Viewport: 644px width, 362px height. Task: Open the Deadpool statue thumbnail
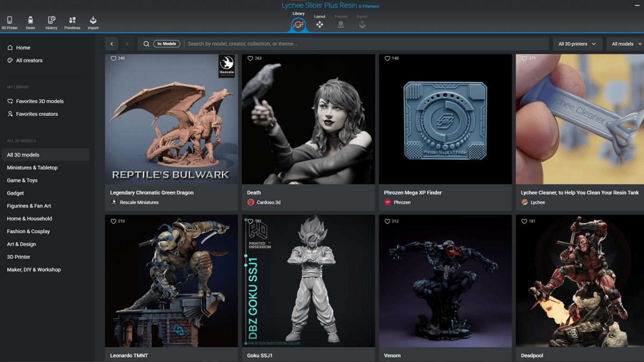pyautogui.click(x=580, y=281)
